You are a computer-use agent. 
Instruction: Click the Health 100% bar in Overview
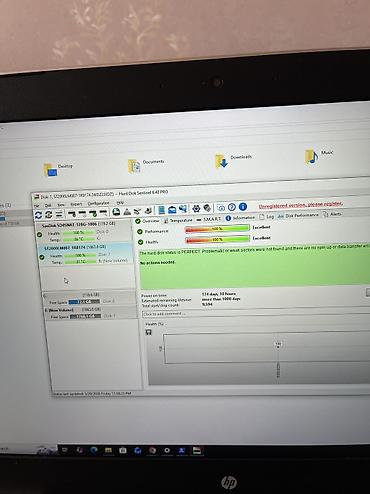coord(218,239)
